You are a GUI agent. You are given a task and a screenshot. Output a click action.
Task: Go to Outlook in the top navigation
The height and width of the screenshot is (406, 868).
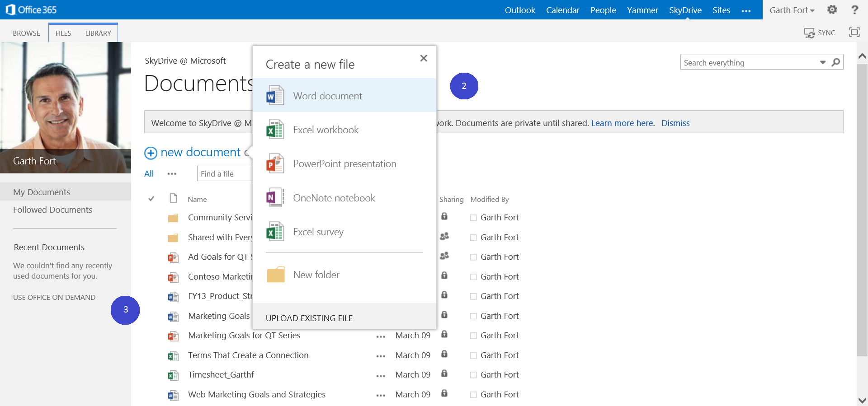point(520,10)
